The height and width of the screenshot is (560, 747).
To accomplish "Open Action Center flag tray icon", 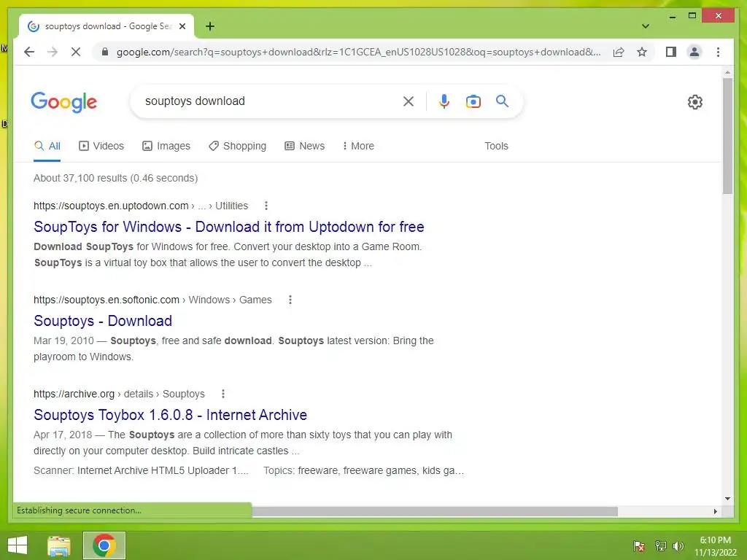I will pyautogui.click(x=639, y=546).
